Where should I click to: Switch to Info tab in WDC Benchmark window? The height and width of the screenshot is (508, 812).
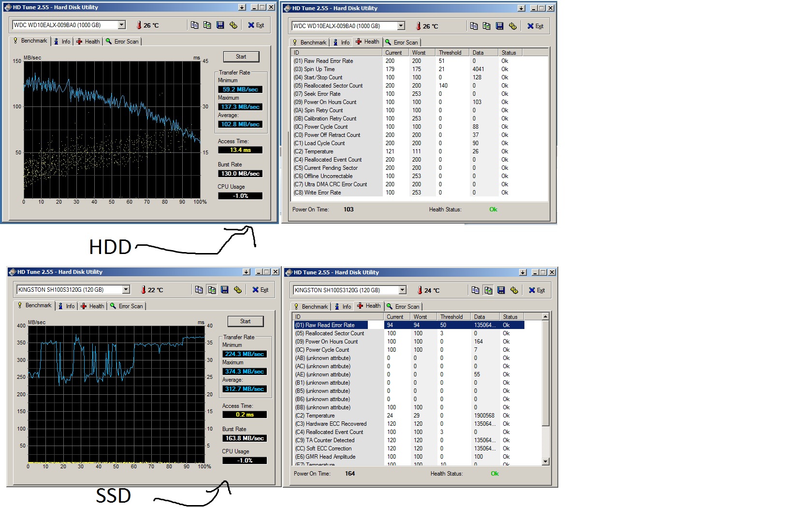click(62, 42)
